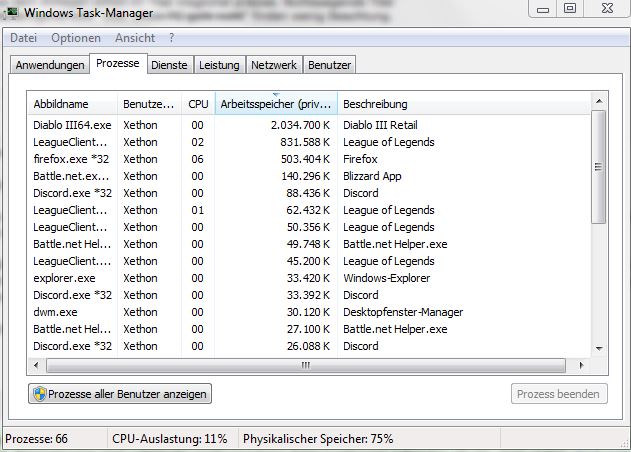Click the horizontal scrollbar thumb
This screenshot has width=631, height=452.
[306, 365]
